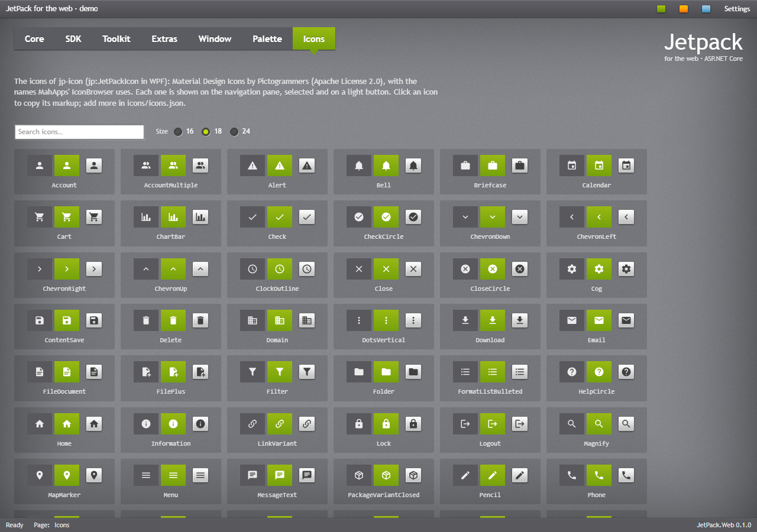Pick the green theme color swatch

[661, 9]
